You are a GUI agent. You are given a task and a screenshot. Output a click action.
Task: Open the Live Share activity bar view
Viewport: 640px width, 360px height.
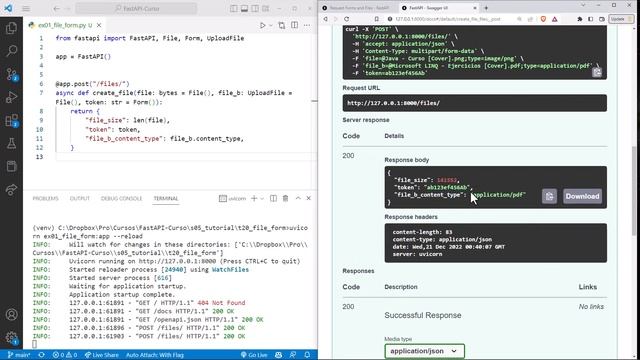[x=11, y=190]
